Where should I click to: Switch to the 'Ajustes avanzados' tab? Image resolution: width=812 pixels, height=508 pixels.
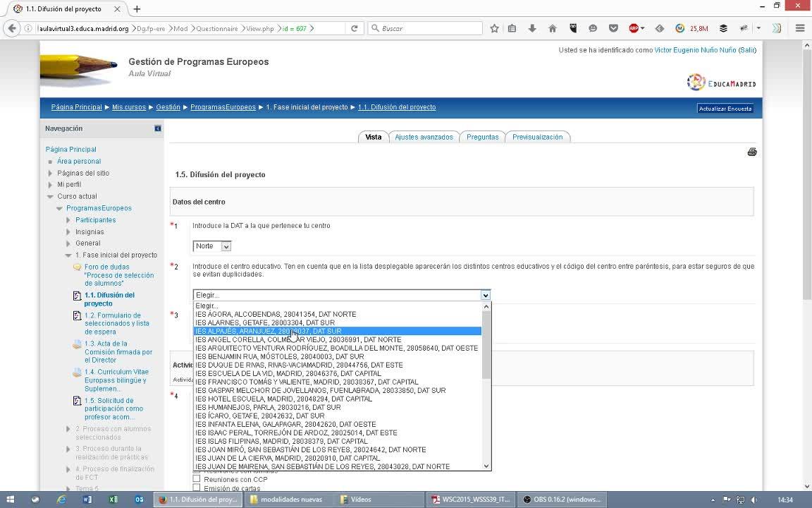coord(424,137)
